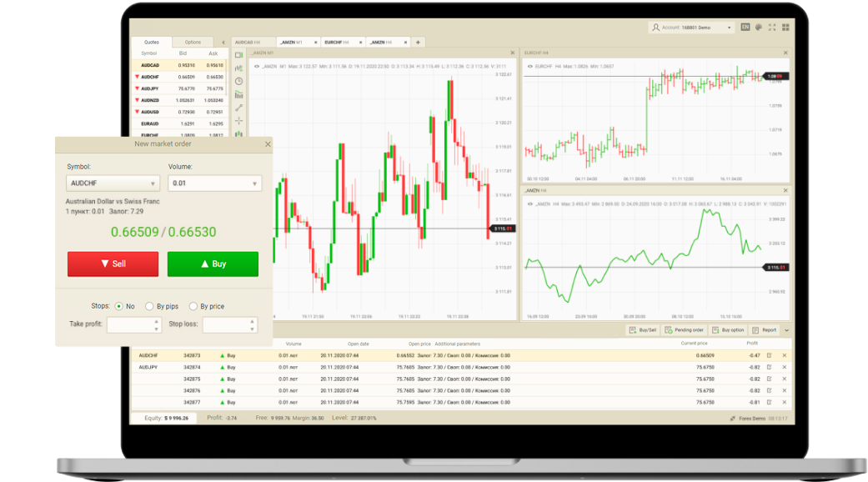Select the trend line drawing tool

click(x=238, y=108)
